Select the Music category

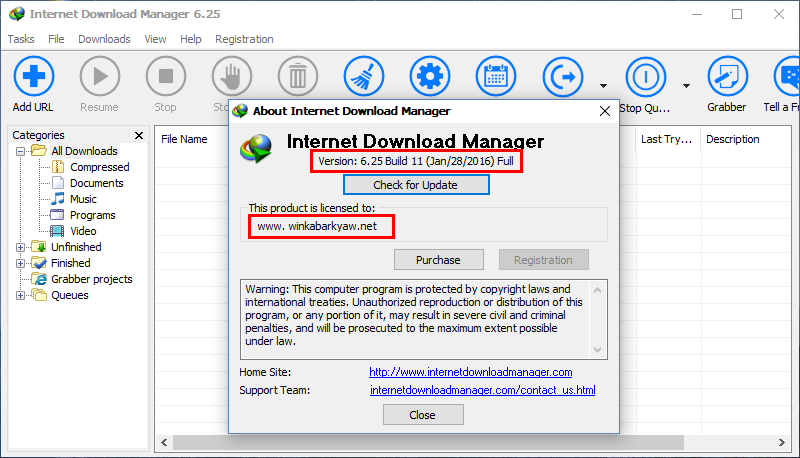(83, 199)
